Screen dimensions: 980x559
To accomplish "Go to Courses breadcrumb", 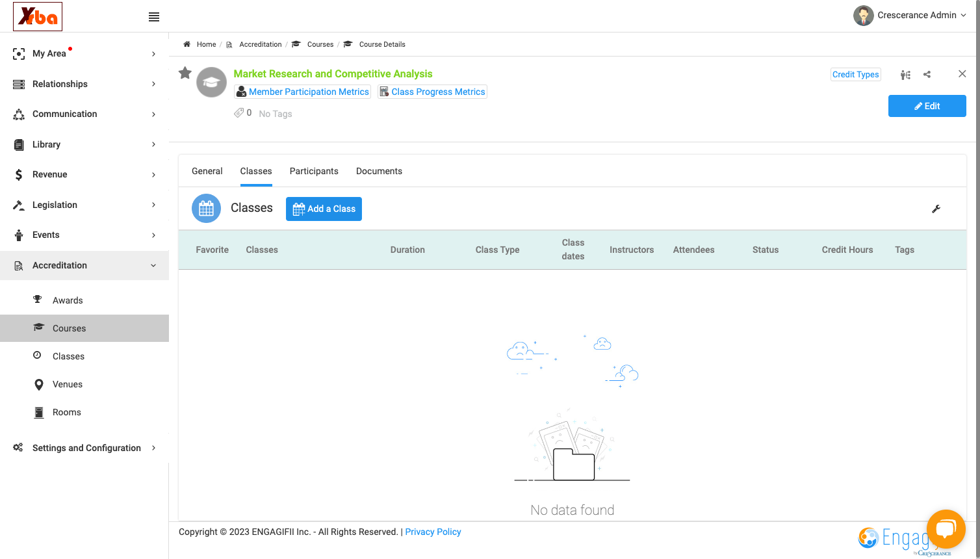I will (x=320, y=44).
